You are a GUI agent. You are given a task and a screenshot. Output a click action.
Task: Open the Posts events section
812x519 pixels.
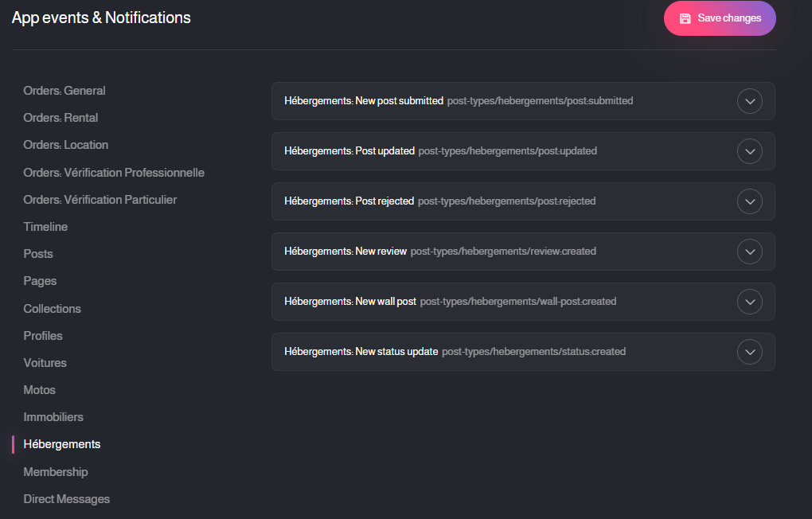click(37, 253)
